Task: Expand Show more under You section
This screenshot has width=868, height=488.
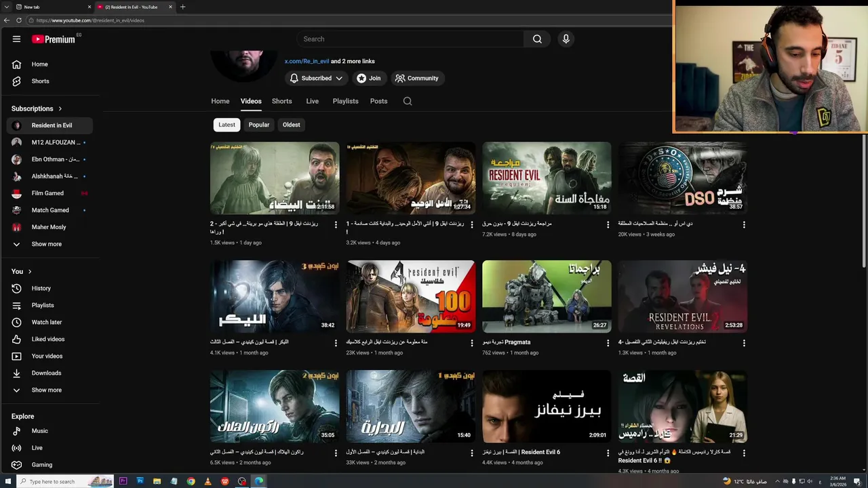Action: (x=50, y=390)
